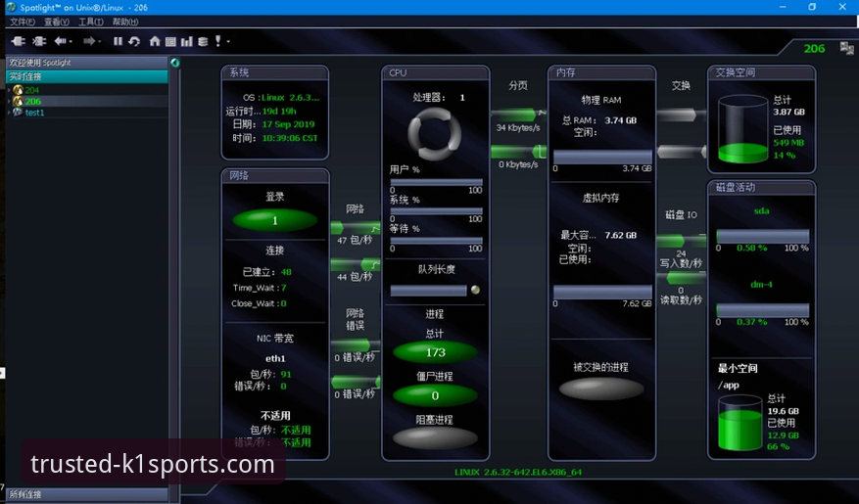Click the 系统 % CPU usage bar
Image resolution: width=859 pixels, height=504 pixels.
(x=437, y=210)
